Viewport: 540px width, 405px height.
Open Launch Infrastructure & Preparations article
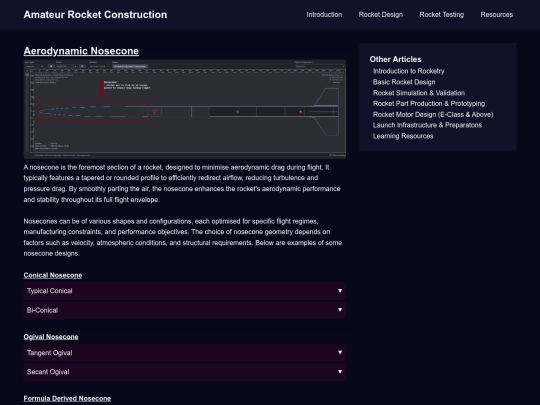(x=427, y=125)
